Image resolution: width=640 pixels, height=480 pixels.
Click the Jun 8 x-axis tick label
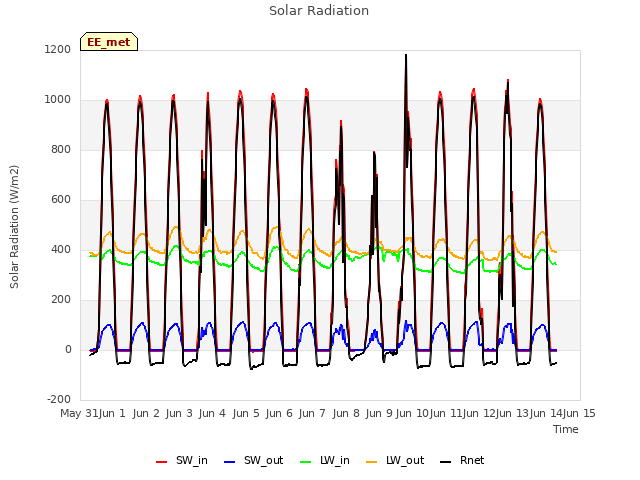click(346, 413)
